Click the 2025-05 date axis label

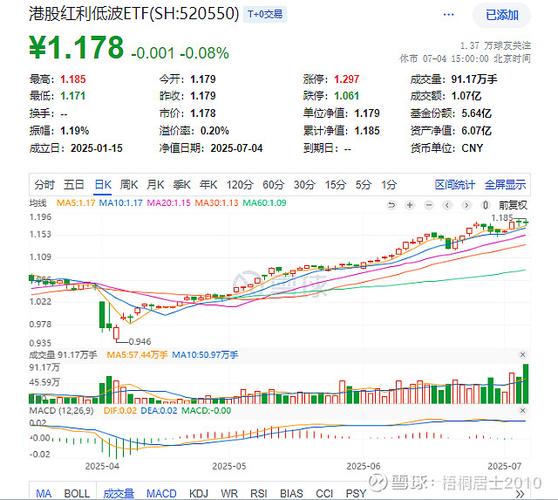click(x=229, y=466)
